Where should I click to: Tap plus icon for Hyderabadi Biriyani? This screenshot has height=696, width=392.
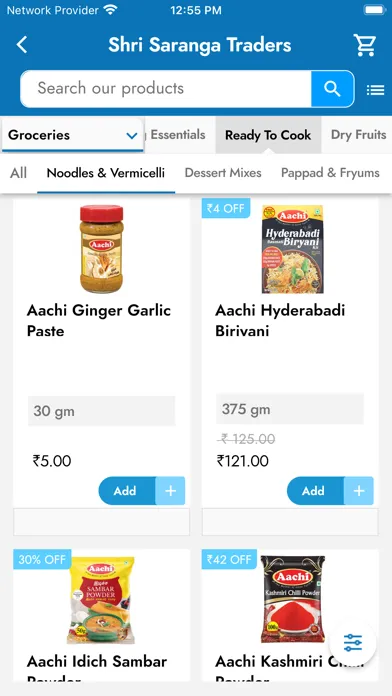[x=359, y=490]
